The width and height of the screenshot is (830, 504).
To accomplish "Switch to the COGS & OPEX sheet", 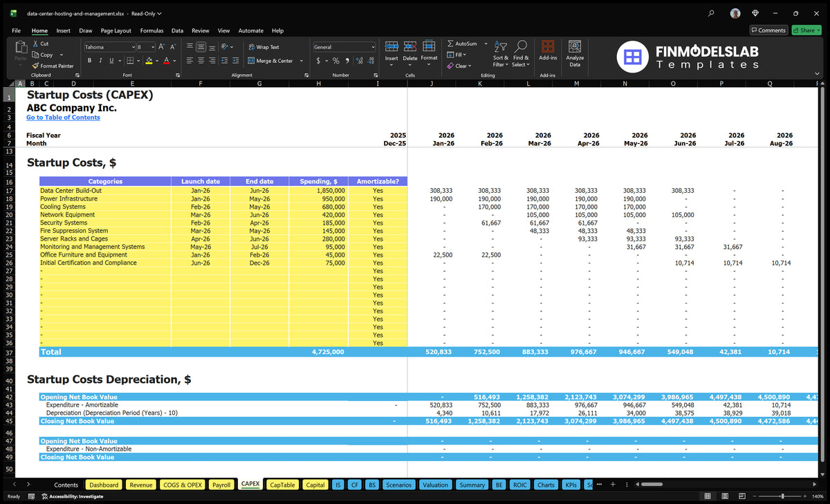I will [183, 485].
